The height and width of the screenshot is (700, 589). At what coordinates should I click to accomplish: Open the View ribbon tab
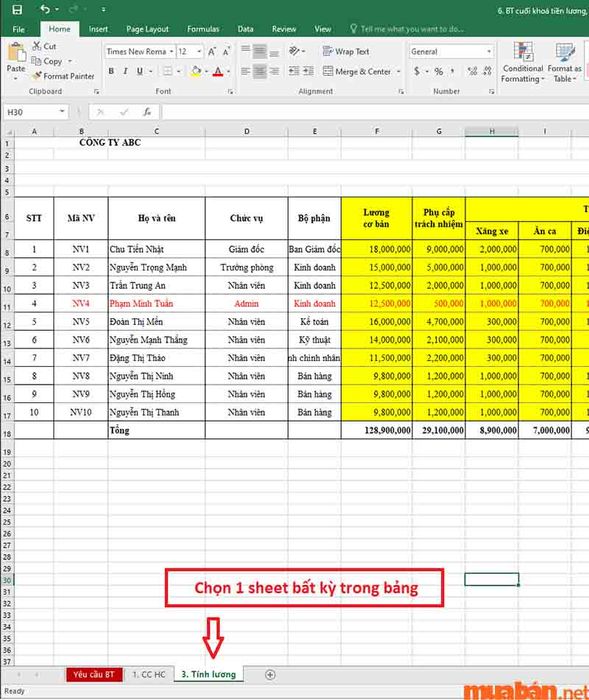[322, 29]
